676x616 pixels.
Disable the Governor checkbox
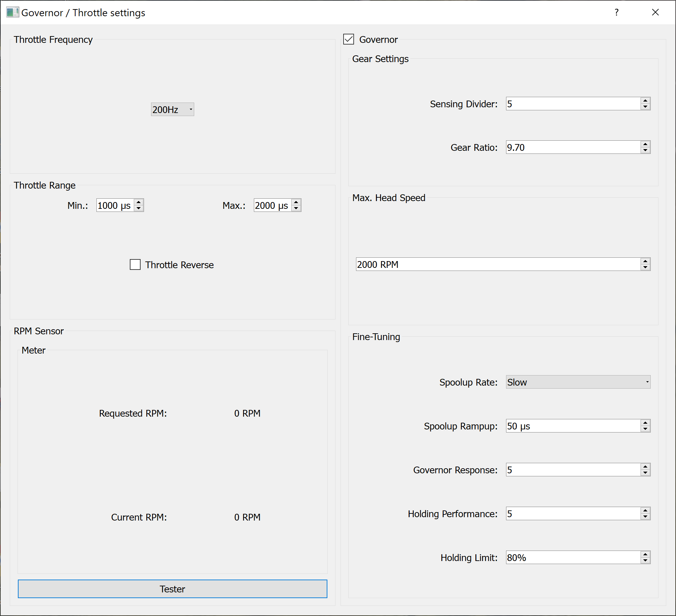(x=349, y=39)
